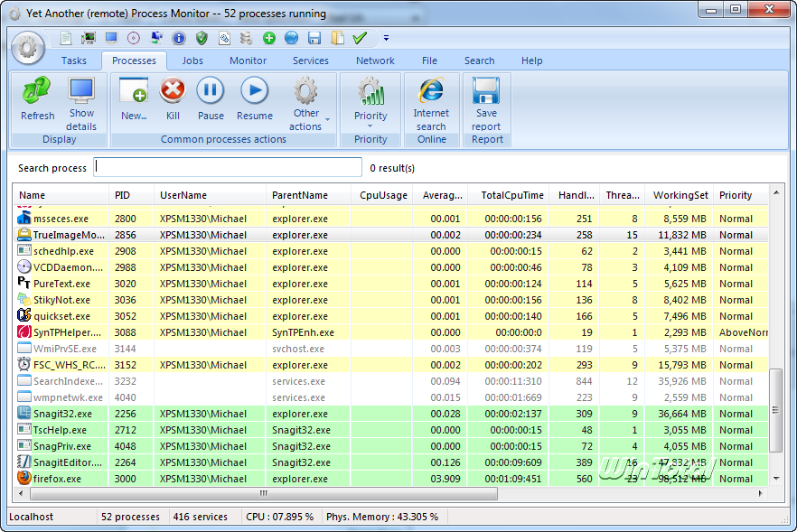Open Other actions dropdown
The width and height of the screenshot is (797, 532).
(x=306, y=104)
